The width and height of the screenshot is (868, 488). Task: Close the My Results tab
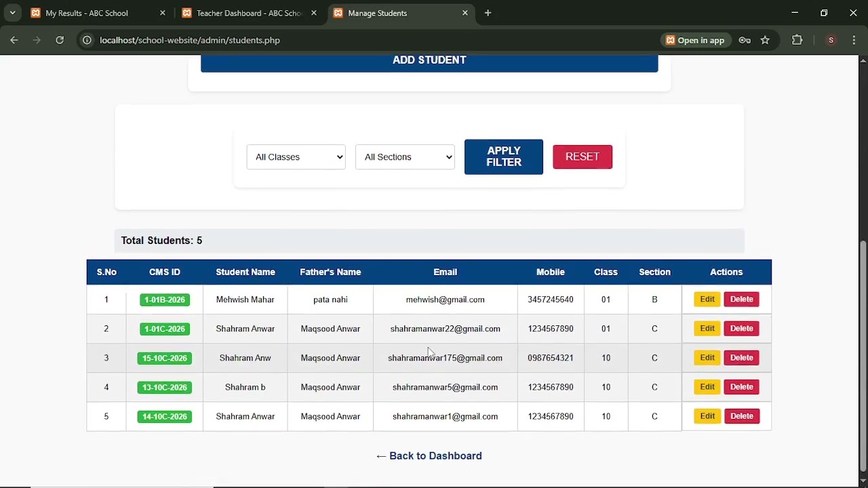pos(163,13)
